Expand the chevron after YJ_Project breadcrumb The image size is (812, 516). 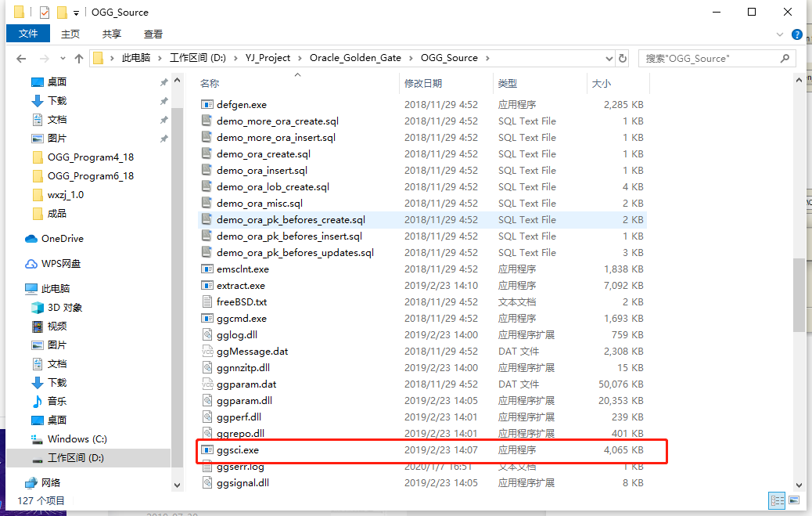[300, 58]
